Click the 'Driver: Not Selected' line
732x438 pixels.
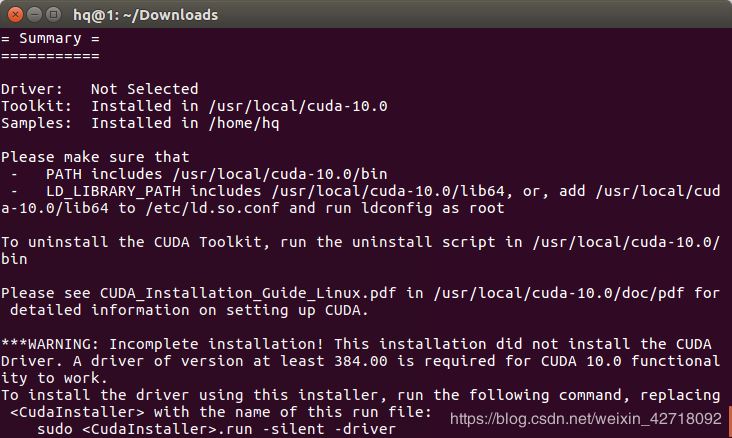100,89
